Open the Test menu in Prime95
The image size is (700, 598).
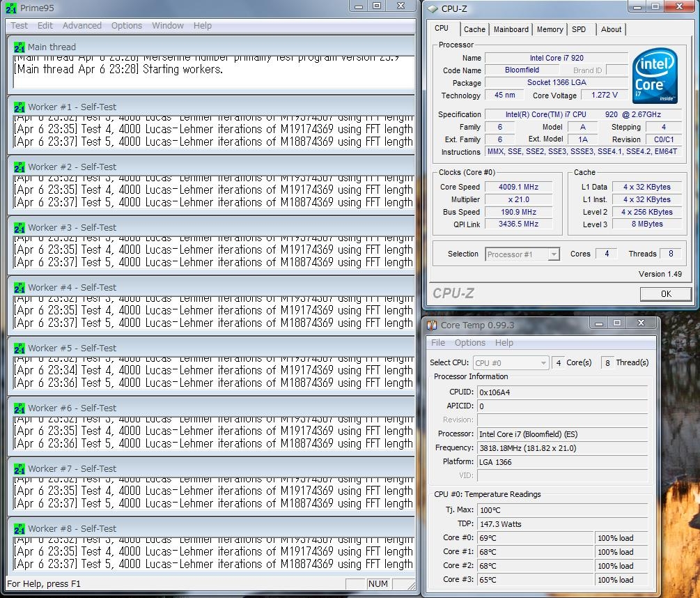pos(20,26)
